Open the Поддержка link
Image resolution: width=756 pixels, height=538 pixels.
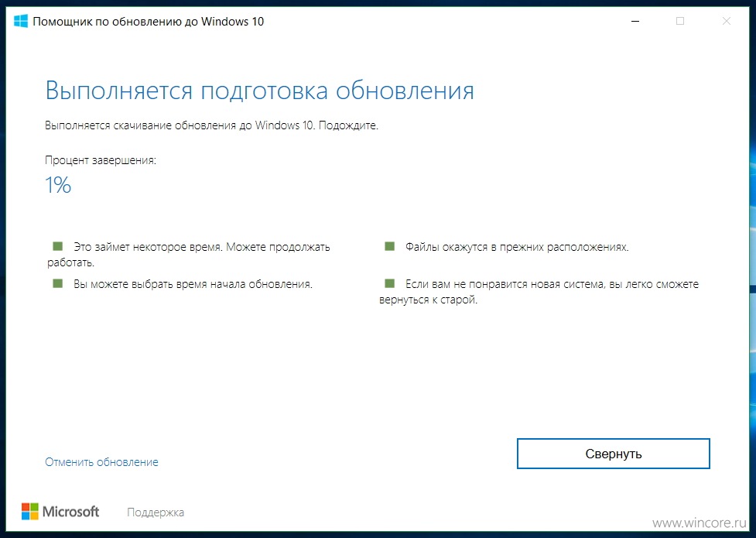[156, 512]
